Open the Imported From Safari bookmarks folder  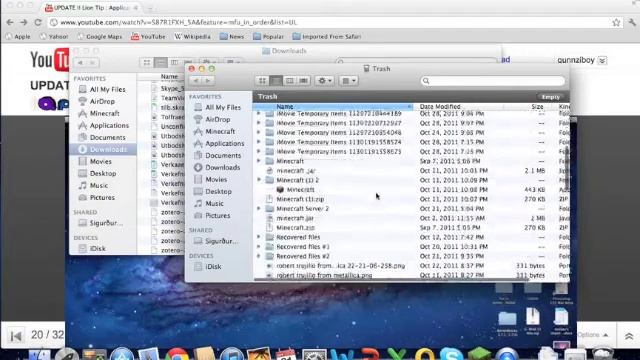coord(327,36)
